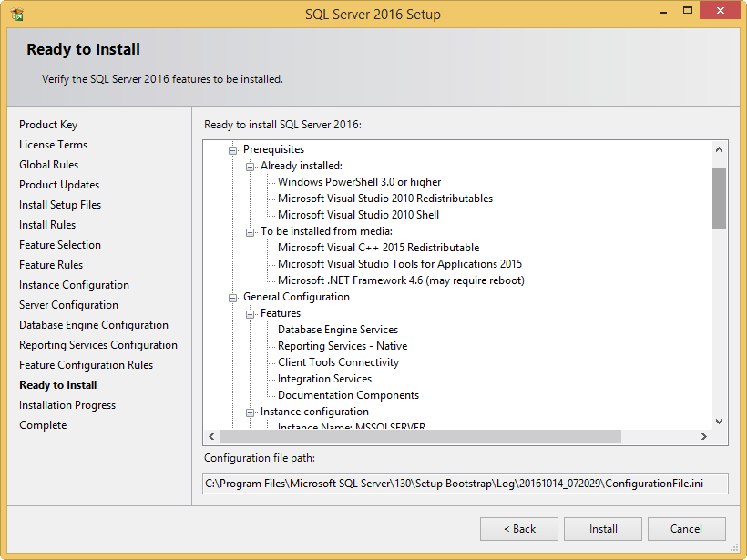The image size is (747, 560).
Task: Collapse the To be installed from media node
Action: 251,232
